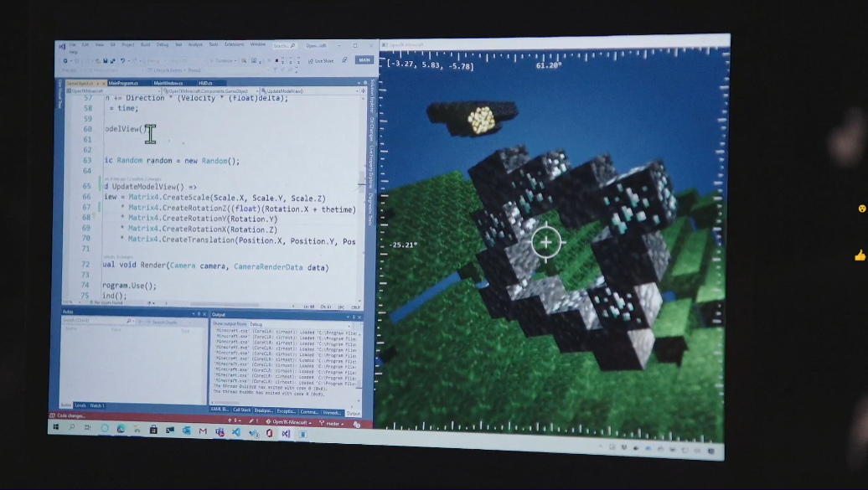Open the Any CPU platform dropdown
The image size is (868, 490).
pos(188,61)
